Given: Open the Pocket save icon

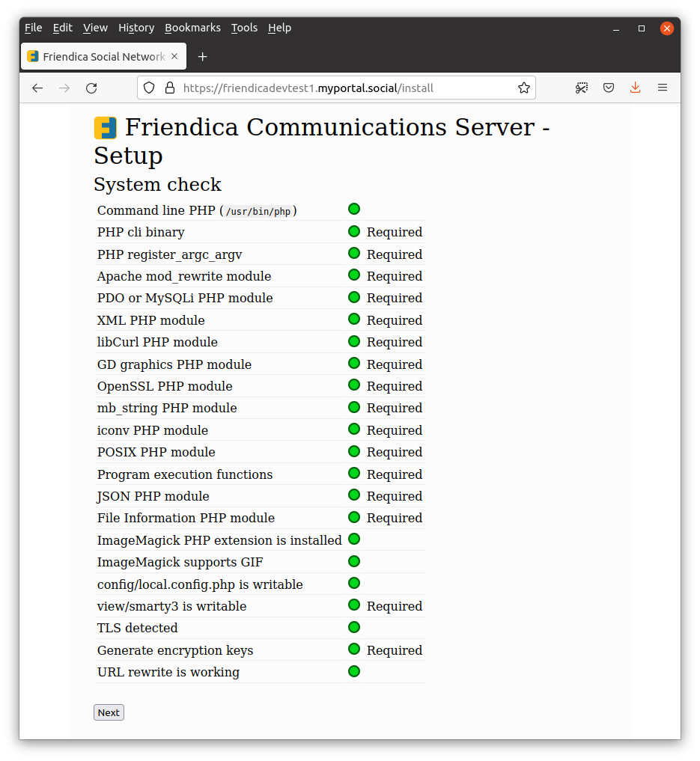Looking at the screenshot, I should pos(609,88).
